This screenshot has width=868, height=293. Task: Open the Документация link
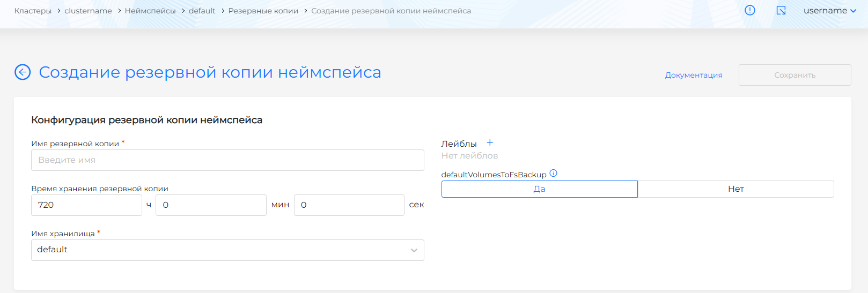click(x=693, y=75)
